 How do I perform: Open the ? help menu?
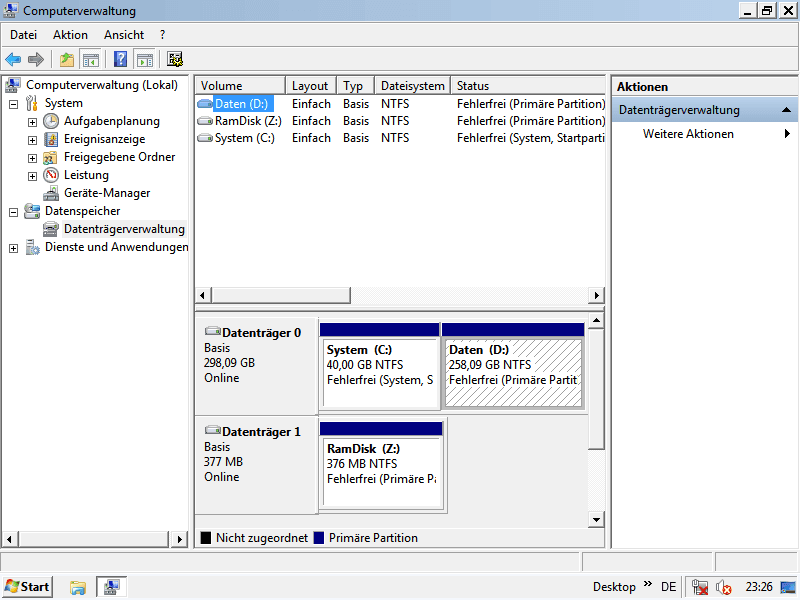(x=162, y=35)
